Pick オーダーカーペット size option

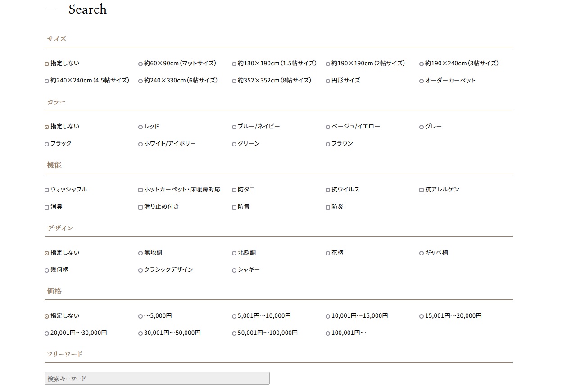point(422,81)
